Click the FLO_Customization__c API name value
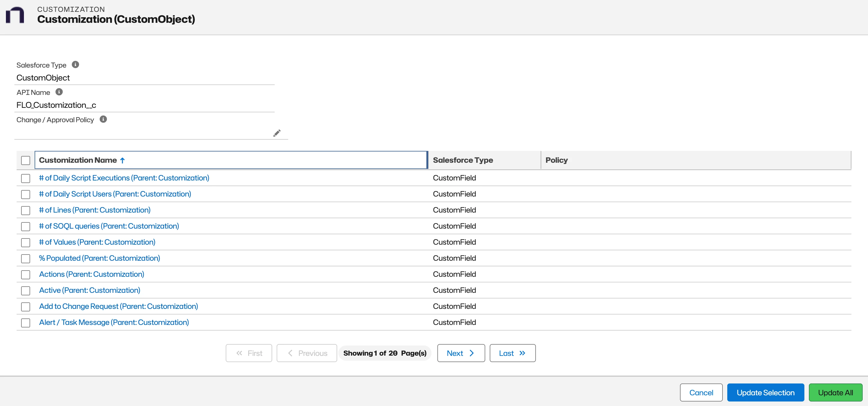868x406 pixels. (56, 105)
